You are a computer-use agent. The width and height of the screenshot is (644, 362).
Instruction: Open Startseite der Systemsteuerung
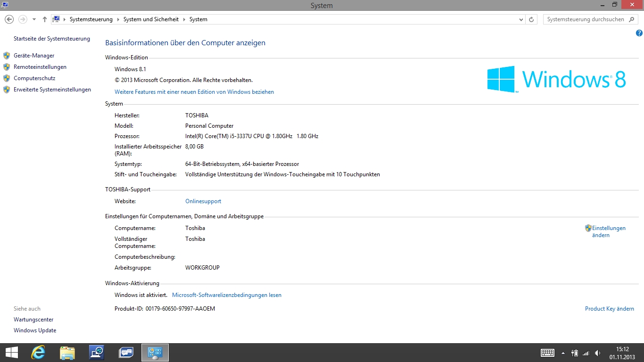pyautogui.click(x=52, y=39)
